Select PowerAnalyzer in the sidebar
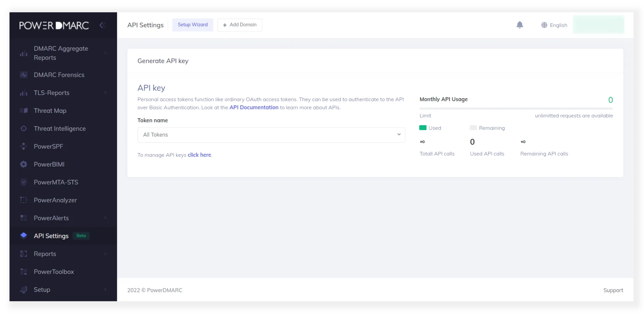This screenshot has height=314, width=644. tap(55, 200)
